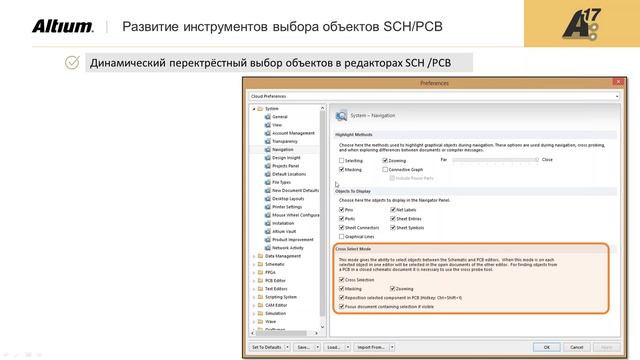Click the Mouse Wheel Configuration page icon
Screen dimensions: 640x360
[x=268, y=215]
